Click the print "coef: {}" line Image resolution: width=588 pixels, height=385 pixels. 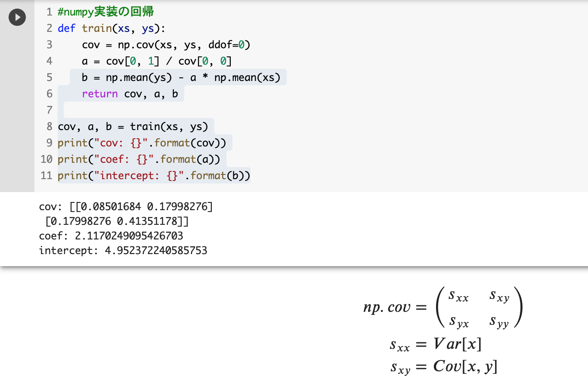coord(139,159)
